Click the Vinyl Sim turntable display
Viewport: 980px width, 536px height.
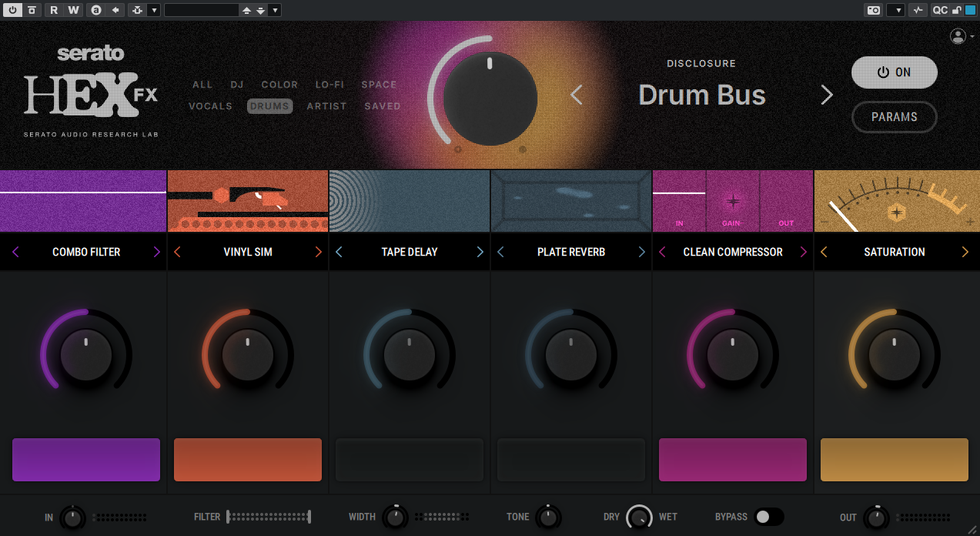[x=248, y=201]
